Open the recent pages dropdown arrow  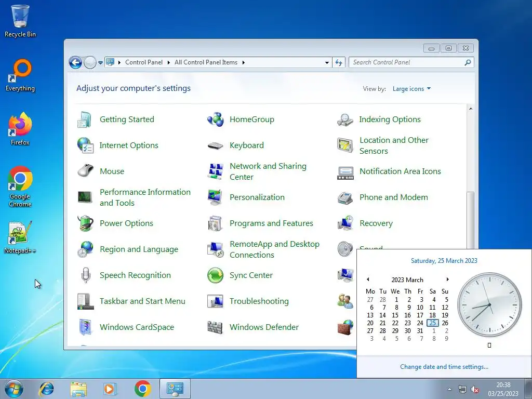click(100, 63)
